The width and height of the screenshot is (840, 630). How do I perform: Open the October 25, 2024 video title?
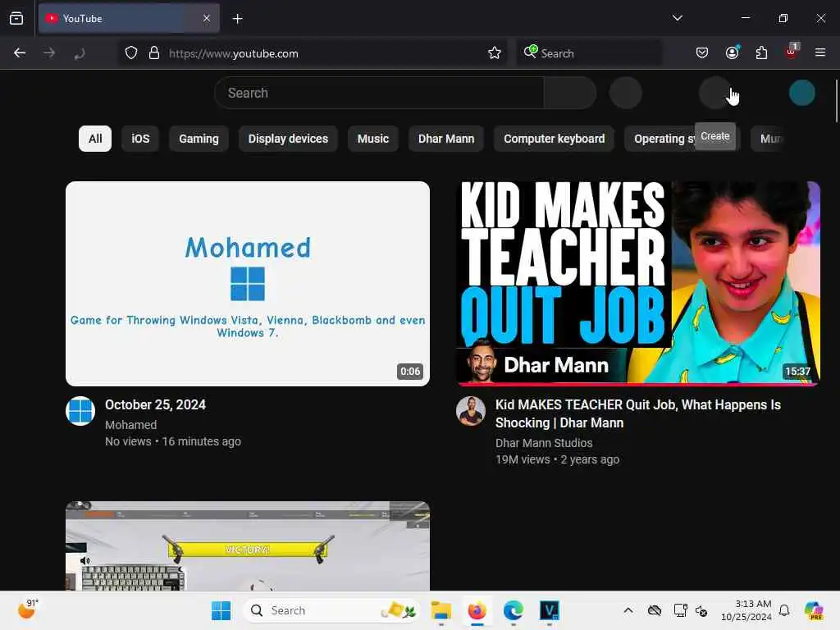pos(155,405)
